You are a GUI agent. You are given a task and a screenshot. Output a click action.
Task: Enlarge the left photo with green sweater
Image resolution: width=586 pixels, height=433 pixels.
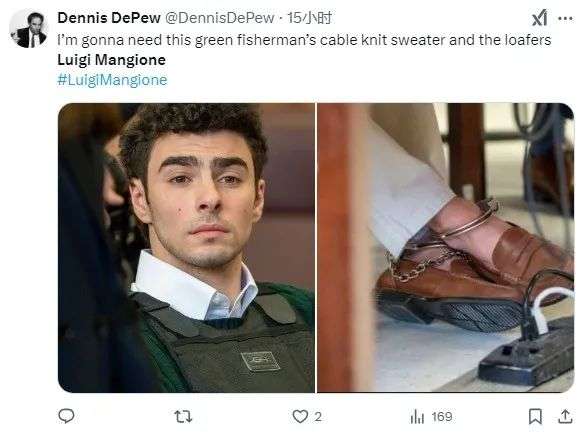(x=186, y=248)
